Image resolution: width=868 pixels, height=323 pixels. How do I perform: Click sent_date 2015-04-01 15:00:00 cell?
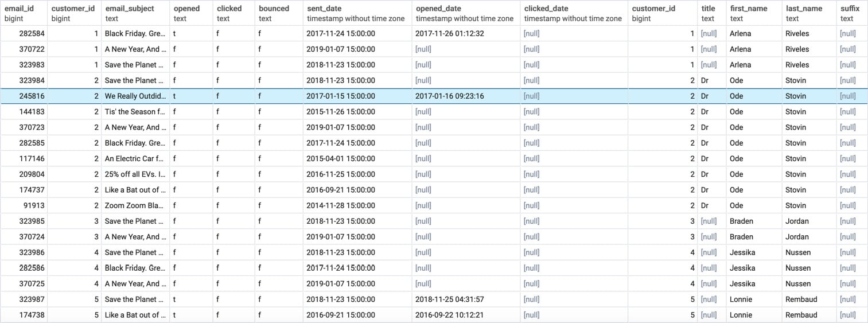click(x=357, y=159)
